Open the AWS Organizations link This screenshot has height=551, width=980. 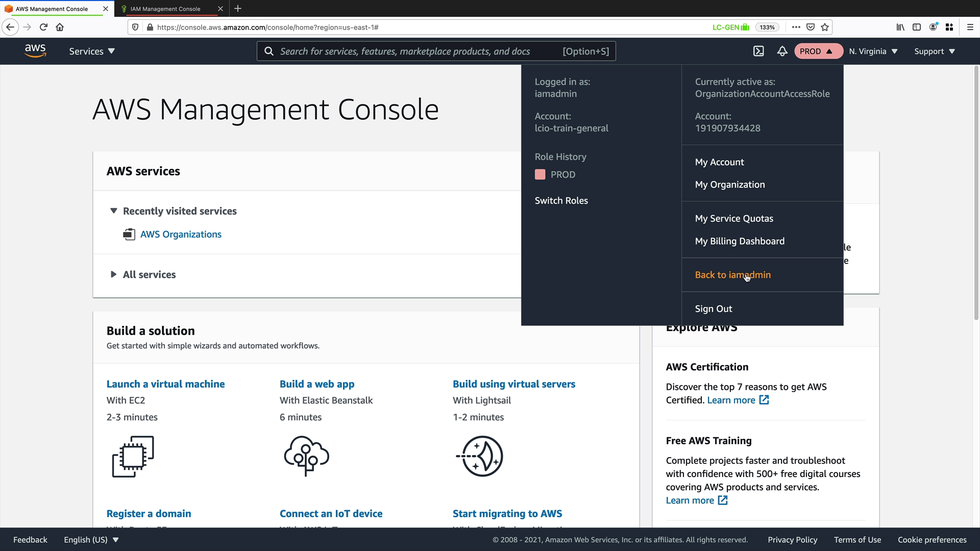tap(181, 234)
